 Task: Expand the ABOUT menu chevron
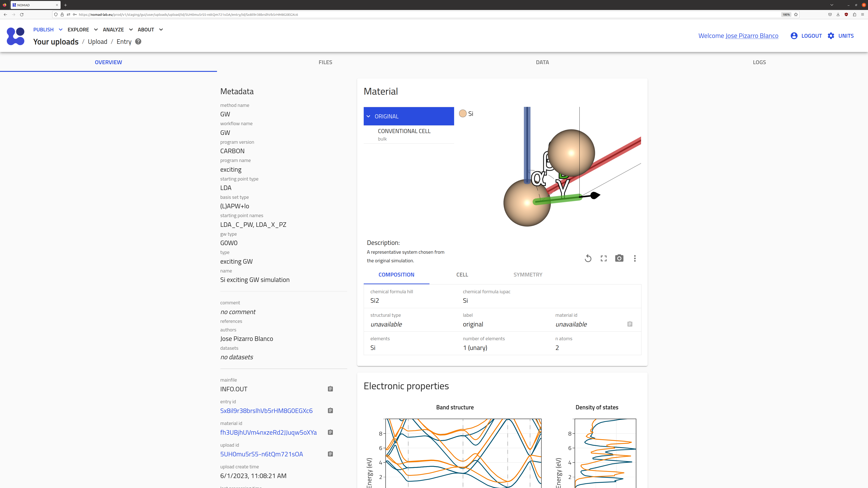[x=161, y=30]
